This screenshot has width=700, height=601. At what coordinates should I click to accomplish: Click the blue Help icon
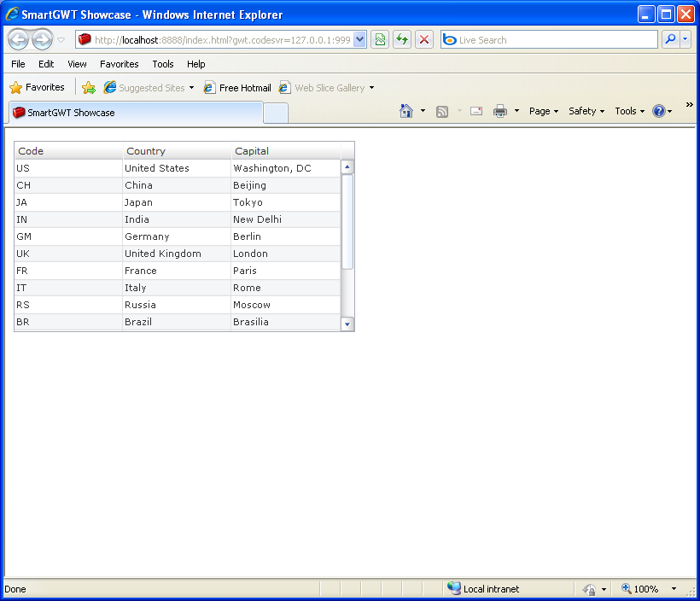[x=659, y=111]
